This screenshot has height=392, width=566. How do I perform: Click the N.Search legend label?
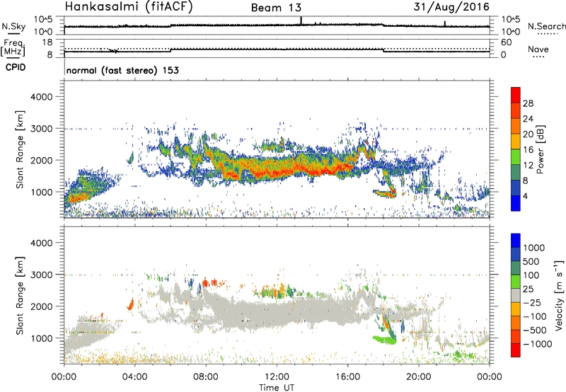point(546,26)
